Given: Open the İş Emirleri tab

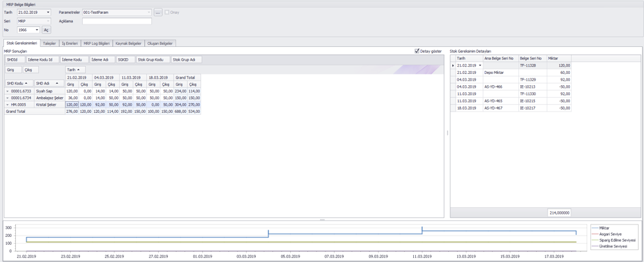Looking at the screenshot, I should point(70,43).
